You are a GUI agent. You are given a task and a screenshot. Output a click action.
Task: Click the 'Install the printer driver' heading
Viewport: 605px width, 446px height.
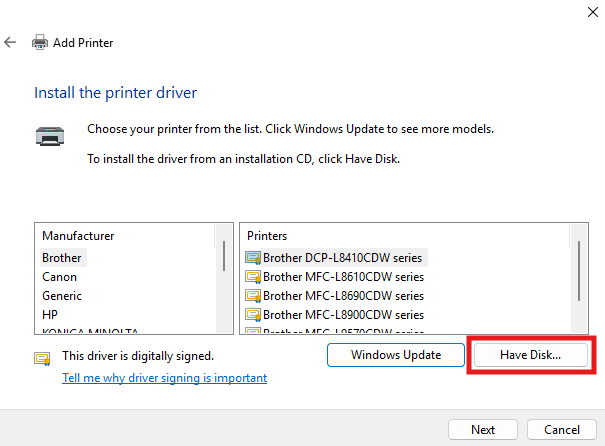pos(115,93)
